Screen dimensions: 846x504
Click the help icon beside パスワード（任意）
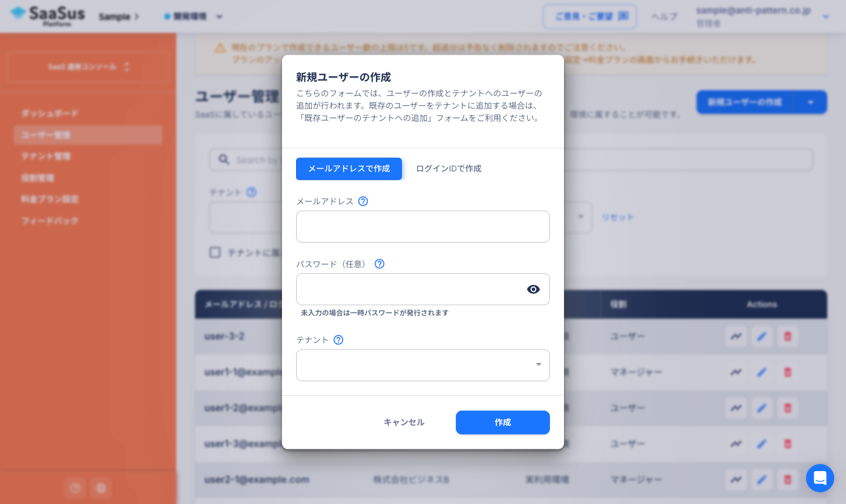coord(379,264)
